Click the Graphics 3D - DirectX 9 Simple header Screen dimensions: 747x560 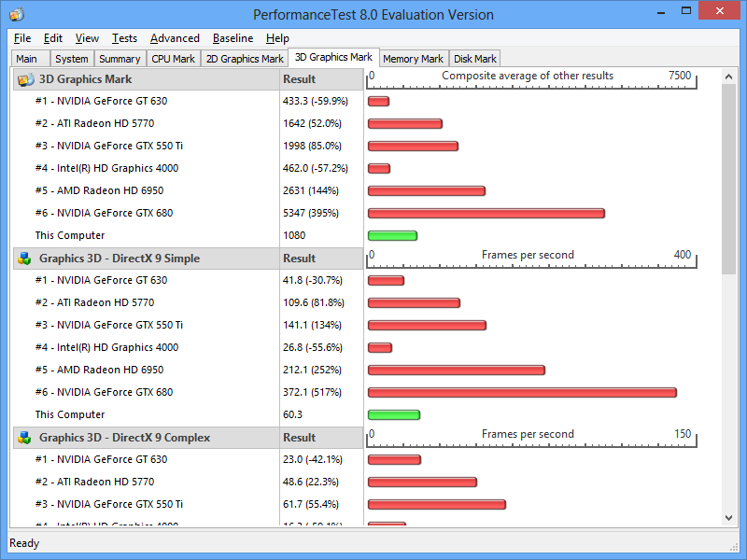(120, 259)
